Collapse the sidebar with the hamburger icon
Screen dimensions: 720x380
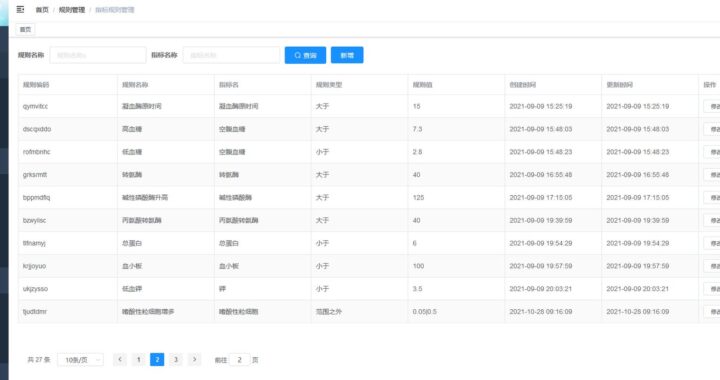(20, 9)
